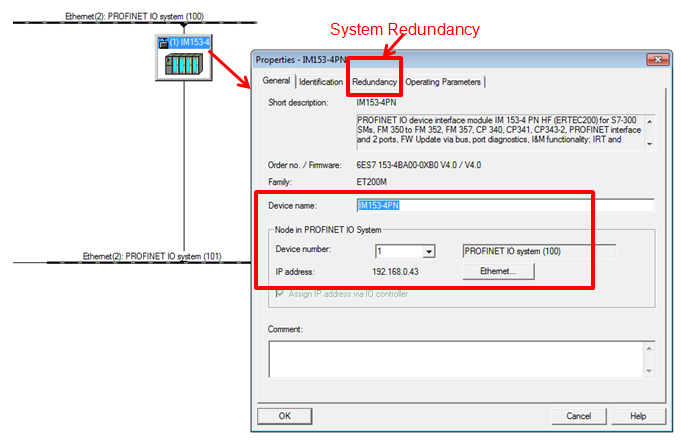Click the ET200M family value
681x443 pixels.
point(371,182)
